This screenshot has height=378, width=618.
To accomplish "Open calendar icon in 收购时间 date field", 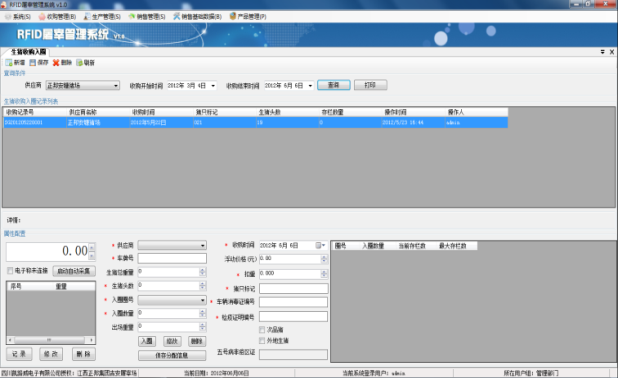I will [x=318, y=246].
